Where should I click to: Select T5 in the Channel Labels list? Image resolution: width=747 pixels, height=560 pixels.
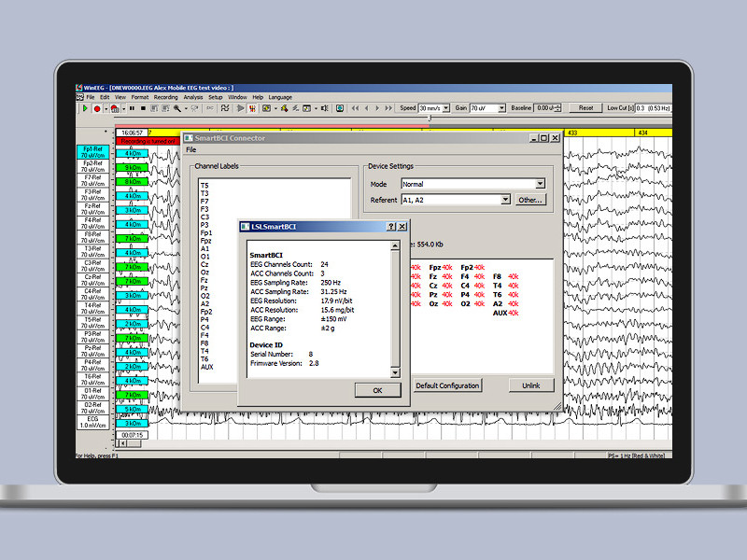coord(204,186)
